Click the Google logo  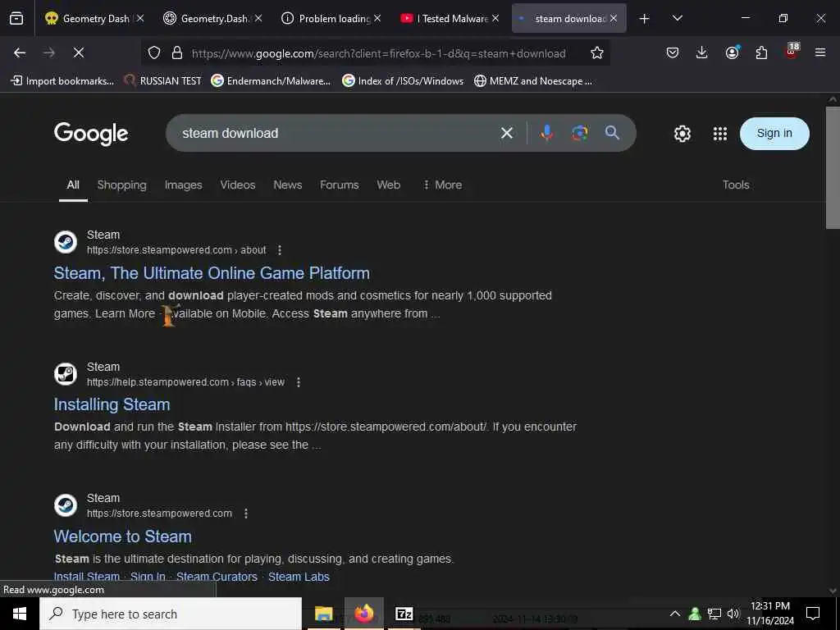91,134
